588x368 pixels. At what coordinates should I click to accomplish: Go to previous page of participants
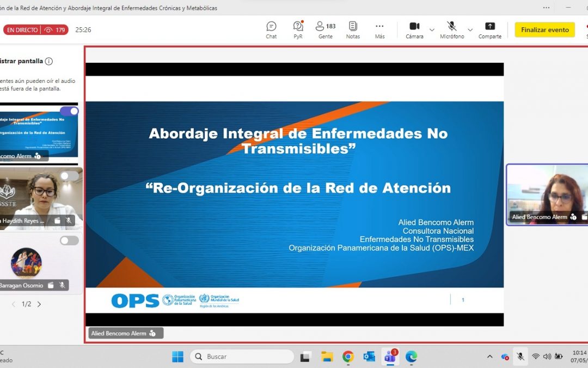(14, 304)
